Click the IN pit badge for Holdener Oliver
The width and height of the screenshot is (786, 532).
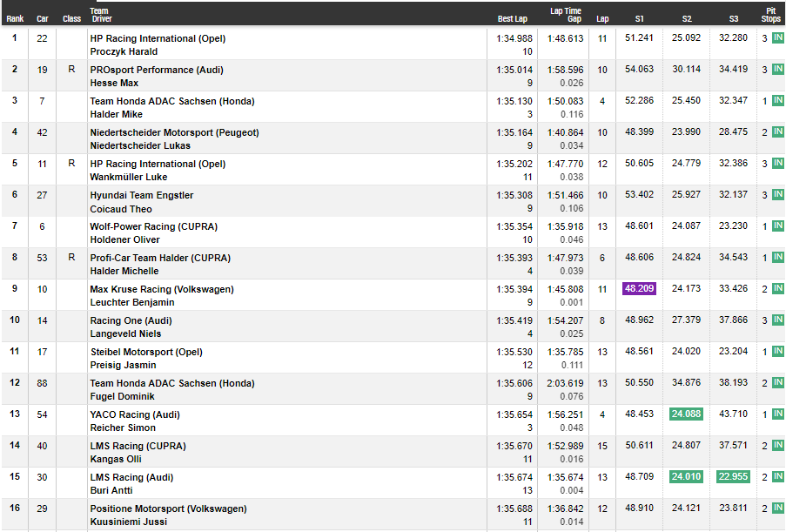pos(778,226)
